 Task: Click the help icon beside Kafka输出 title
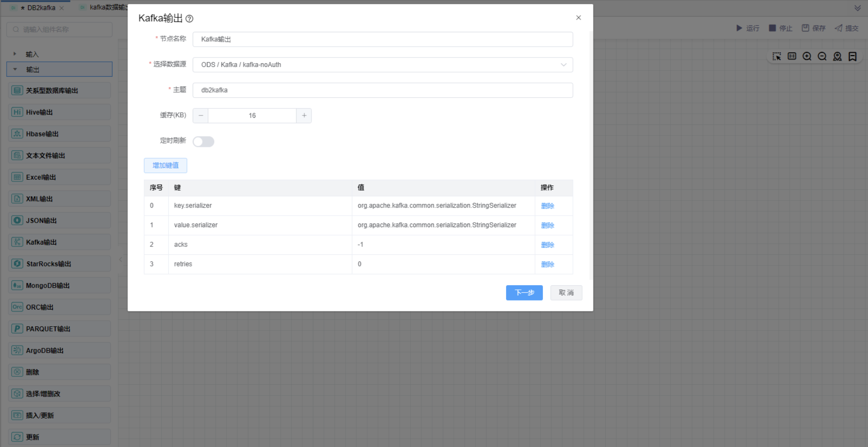[x=189, y=19]
